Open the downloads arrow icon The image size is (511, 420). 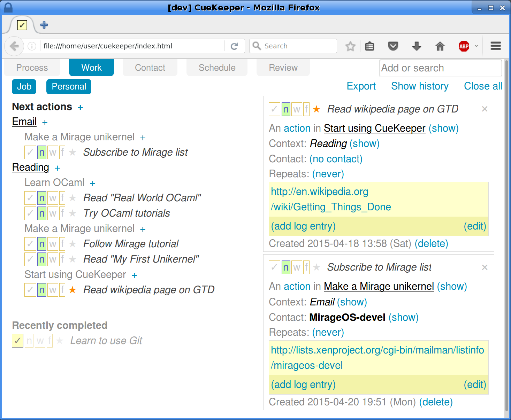pos(417,46)
